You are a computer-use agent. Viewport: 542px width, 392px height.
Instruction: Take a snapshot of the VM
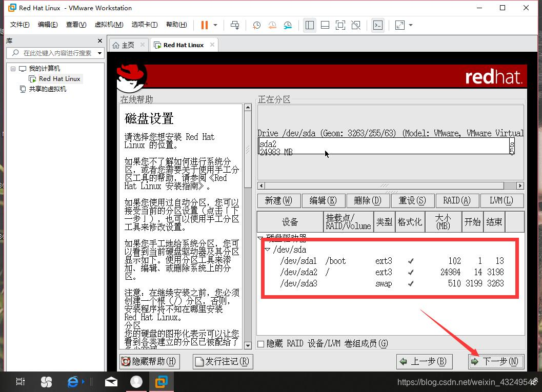tap(256, 25)
